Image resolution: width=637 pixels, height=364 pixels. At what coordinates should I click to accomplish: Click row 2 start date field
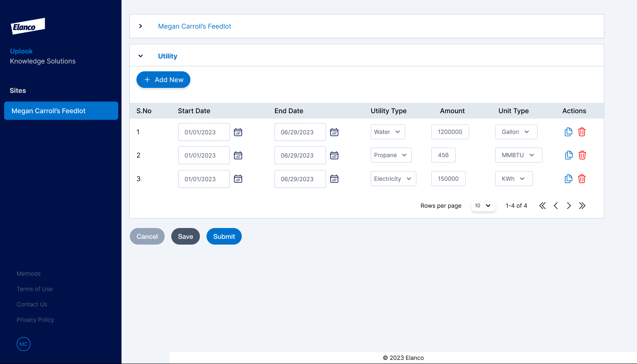point(204,155)
